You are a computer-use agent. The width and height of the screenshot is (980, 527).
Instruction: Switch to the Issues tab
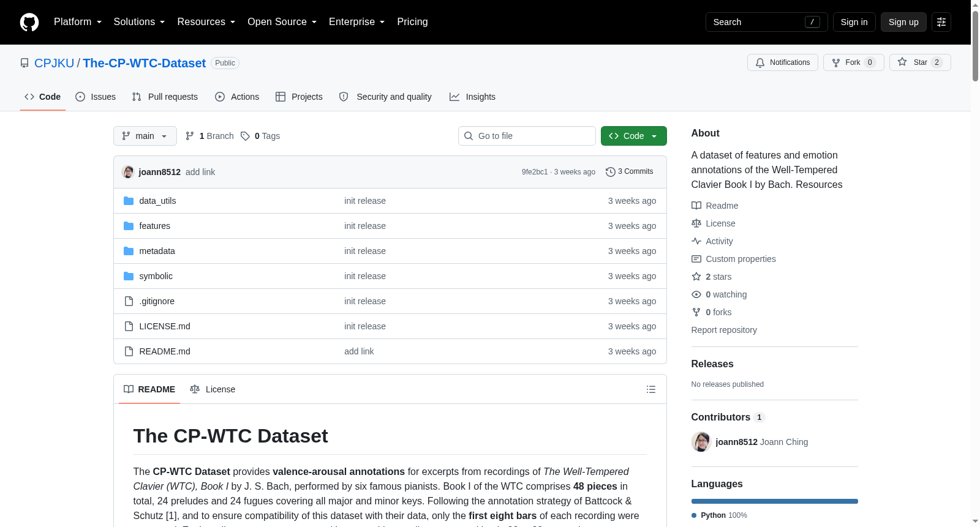tap(96, 97)
